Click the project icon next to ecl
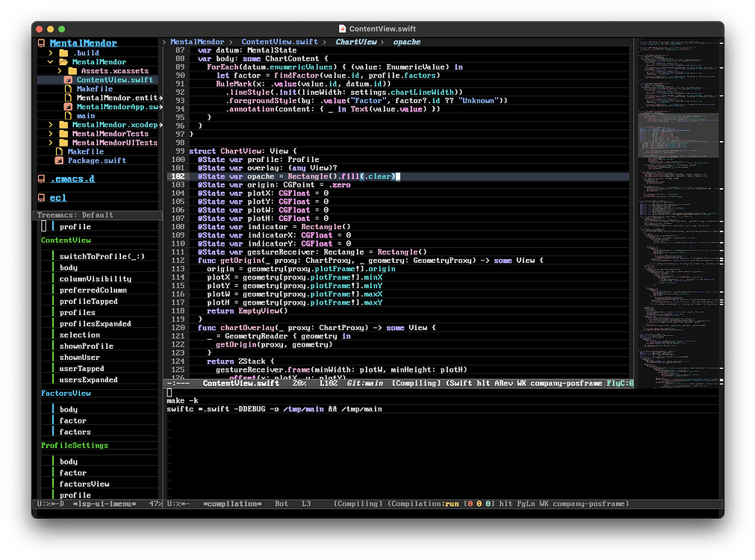 [x=40, y=197]
